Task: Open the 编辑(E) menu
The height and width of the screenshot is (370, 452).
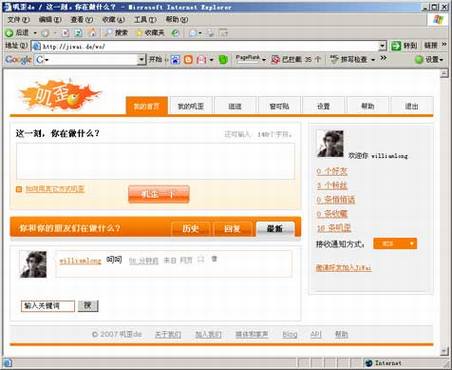Action: click(x=50, y=20)
